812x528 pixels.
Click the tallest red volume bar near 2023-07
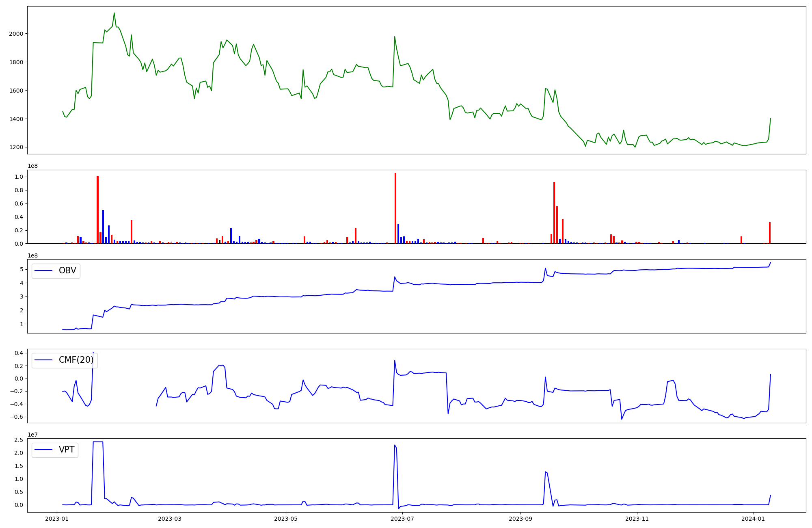[x=395, y=208]
